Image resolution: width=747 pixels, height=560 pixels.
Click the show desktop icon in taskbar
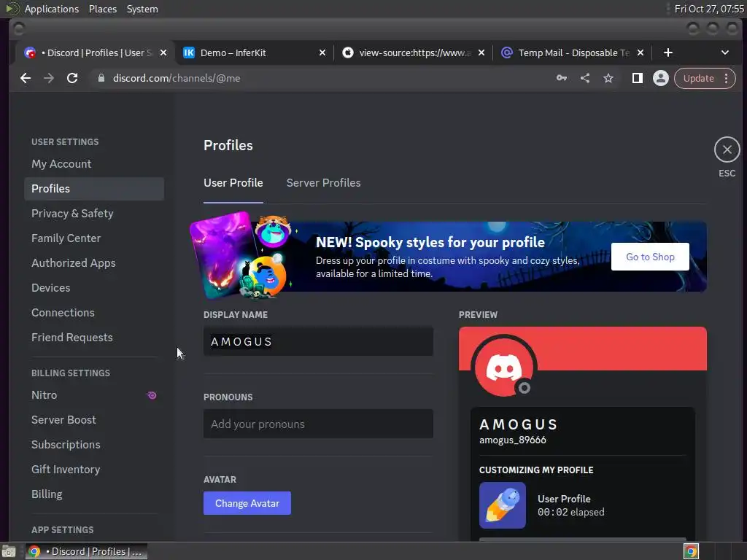click(x=9, y=551)
